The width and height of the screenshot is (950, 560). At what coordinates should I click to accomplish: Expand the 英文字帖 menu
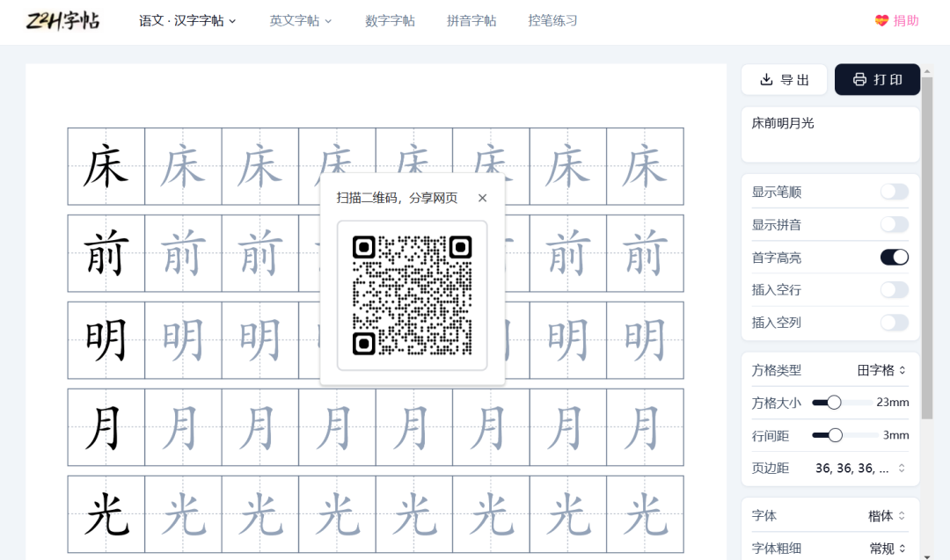point(301,19)
